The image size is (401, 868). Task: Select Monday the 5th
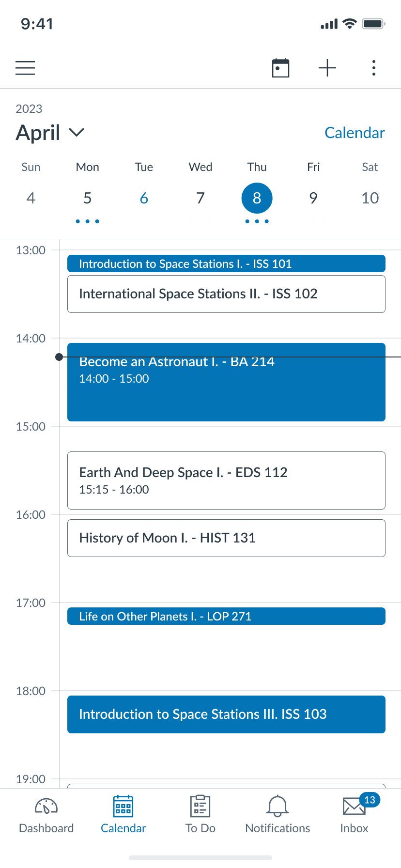coord(87,198)
